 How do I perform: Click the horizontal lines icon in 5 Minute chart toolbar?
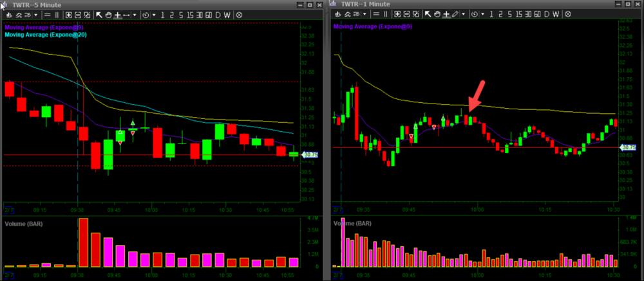(49, 14)
